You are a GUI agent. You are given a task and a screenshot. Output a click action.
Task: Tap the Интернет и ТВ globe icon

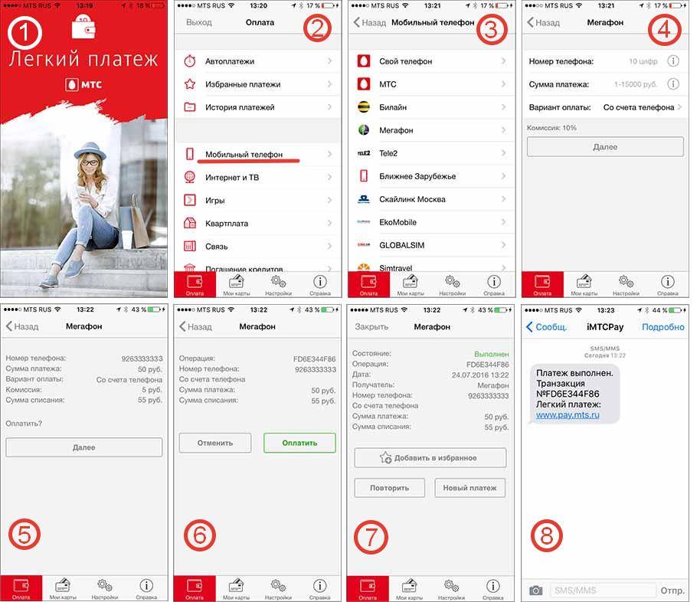[x=190, y=178]
